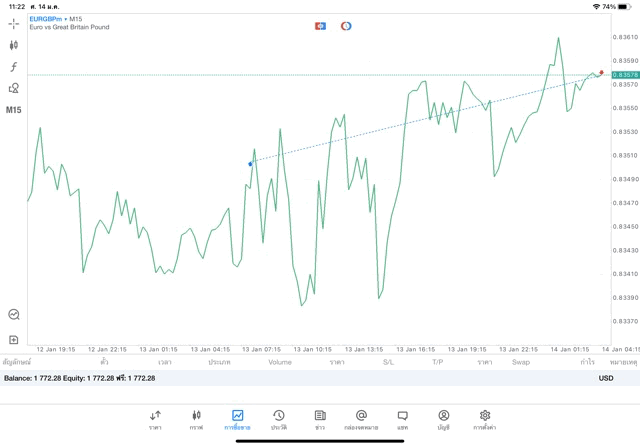The height and width of the screenshot is (447, 640).
Task: Switch to the ราคา quotes tab
Action: coord(155,419)
